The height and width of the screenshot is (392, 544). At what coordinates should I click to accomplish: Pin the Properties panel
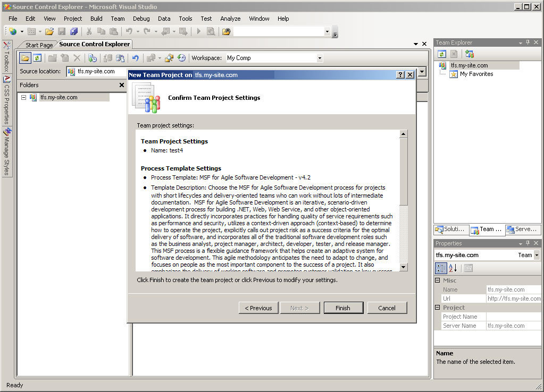click(528, 243)
